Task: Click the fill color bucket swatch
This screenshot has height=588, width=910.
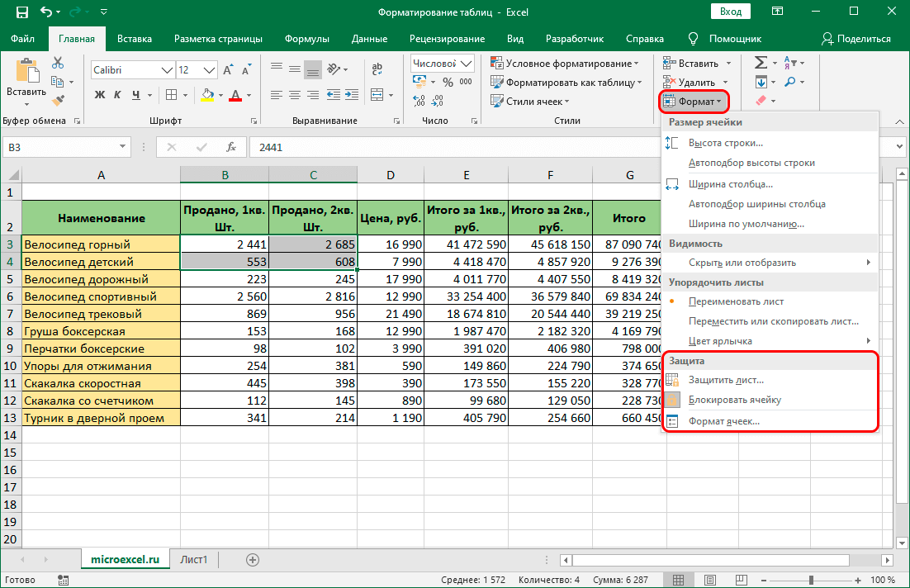Action: coord(208,95)
